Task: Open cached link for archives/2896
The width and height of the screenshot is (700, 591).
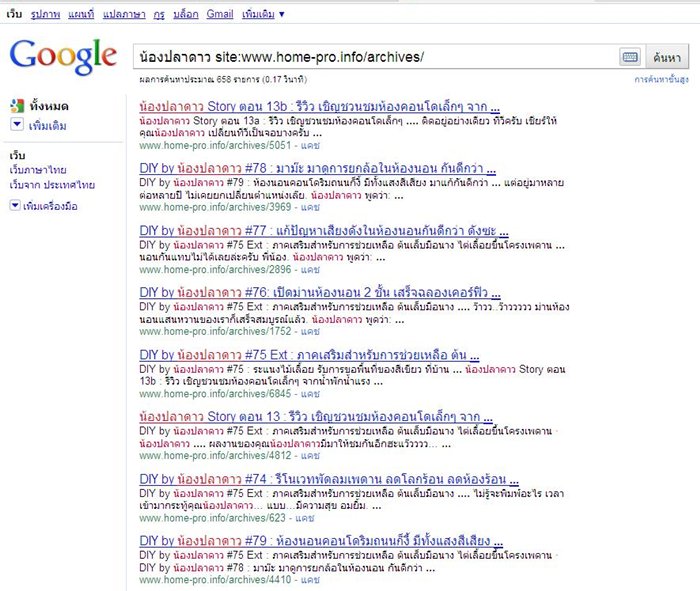Action: click(310, 270)
